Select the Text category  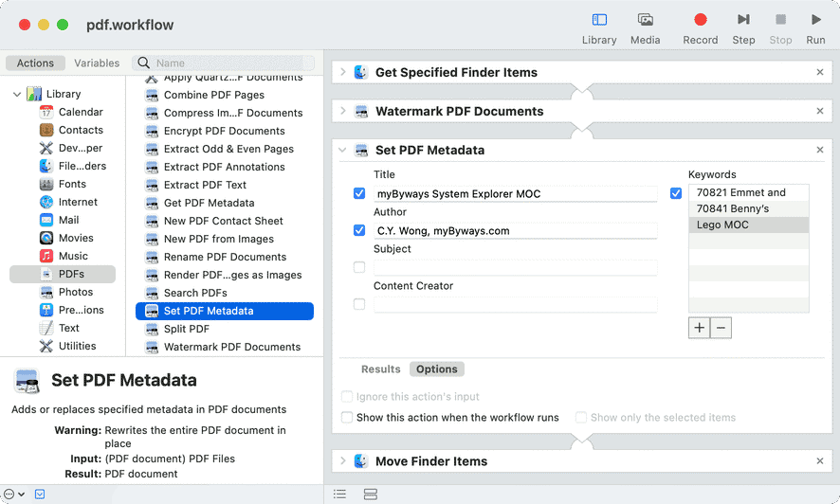click(x=60, y=328)
